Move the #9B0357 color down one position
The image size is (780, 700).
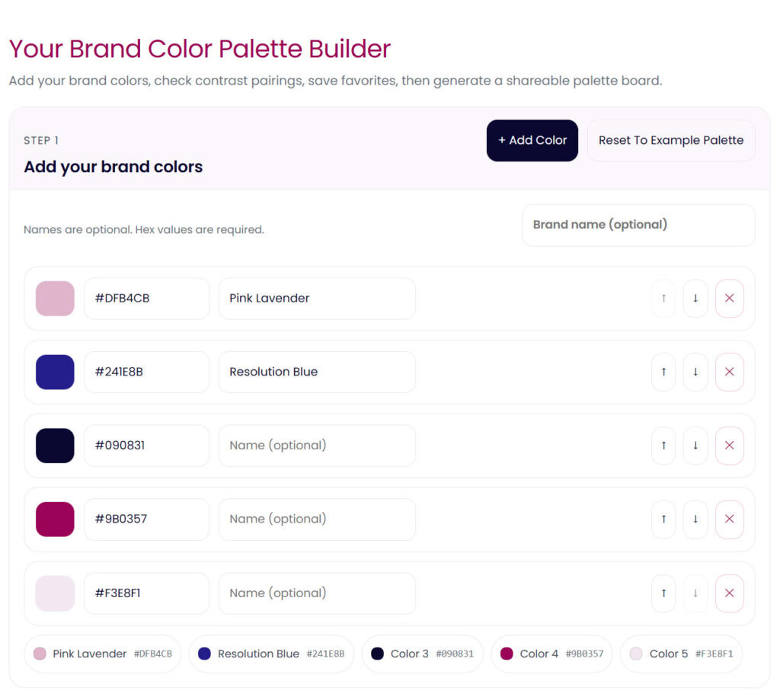coord(695,519)
